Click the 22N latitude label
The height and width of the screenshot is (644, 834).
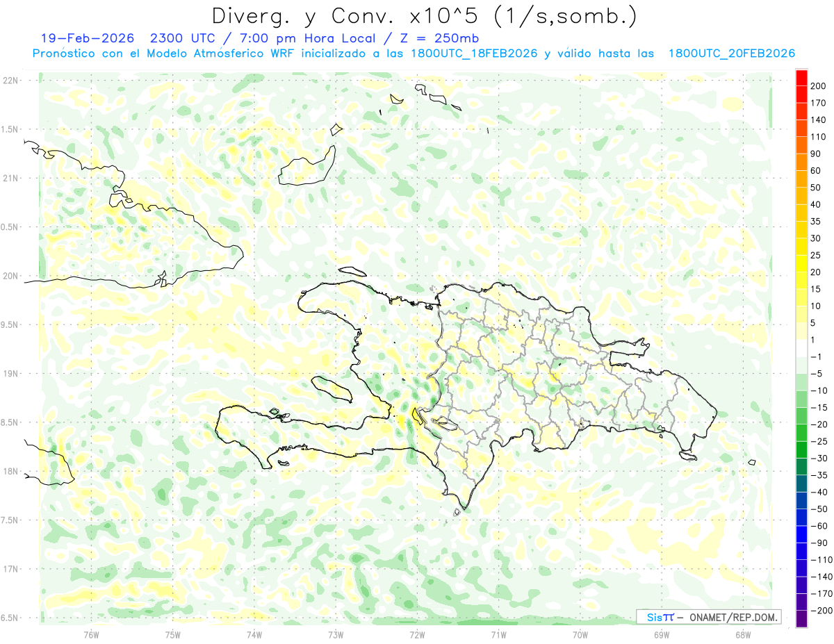10,80
